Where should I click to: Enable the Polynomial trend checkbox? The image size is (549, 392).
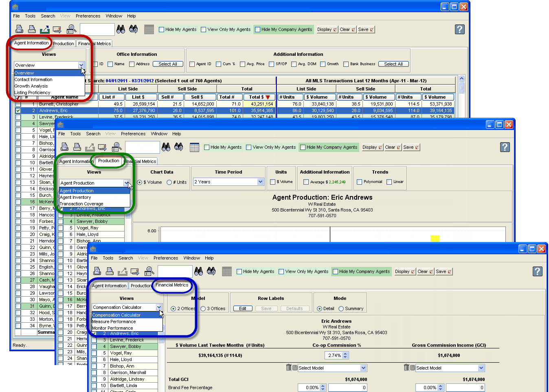click(360, 182)
